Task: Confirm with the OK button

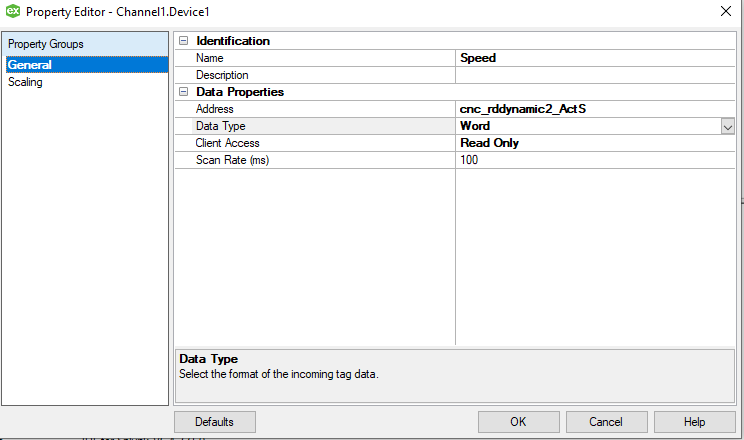Action: point(518,422)
